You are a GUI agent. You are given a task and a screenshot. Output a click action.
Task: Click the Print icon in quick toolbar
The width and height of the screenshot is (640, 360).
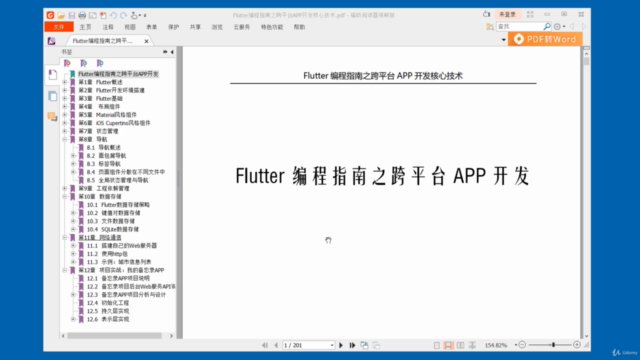(82, 16)
